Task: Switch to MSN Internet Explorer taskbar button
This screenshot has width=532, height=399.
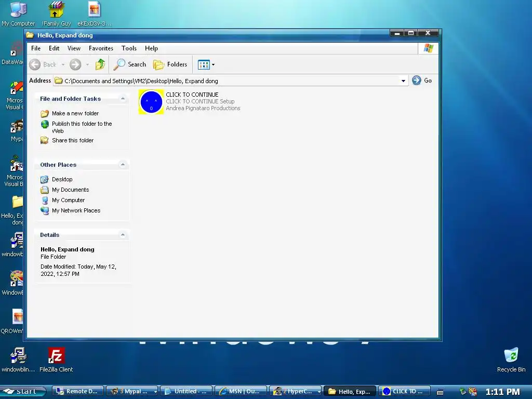Action: pyautogui.click(x=241, y=391)
